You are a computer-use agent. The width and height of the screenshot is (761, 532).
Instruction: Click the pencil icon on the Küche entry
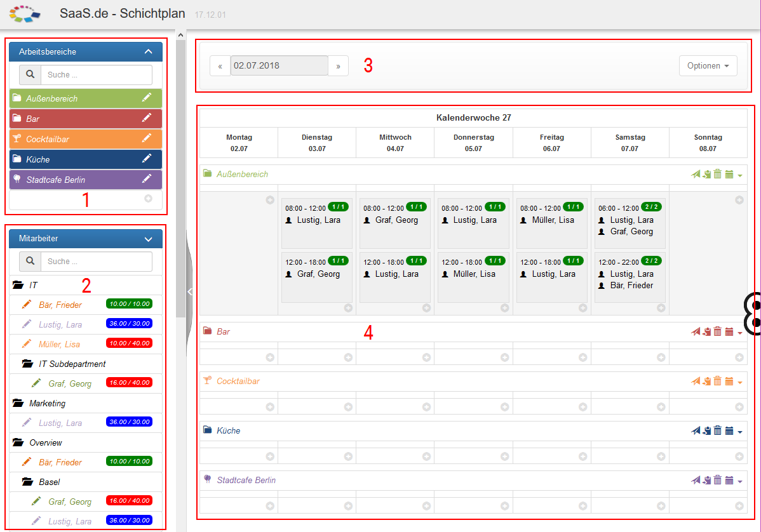pyautogui.click(x=147, y=159)
